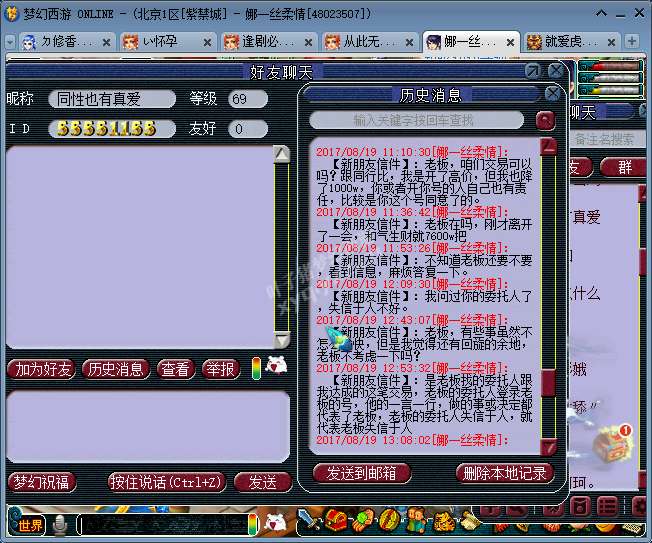Click the microphone voice input icon
The width and height of the screenshot is (652, 543).
[x=60, y=525]
